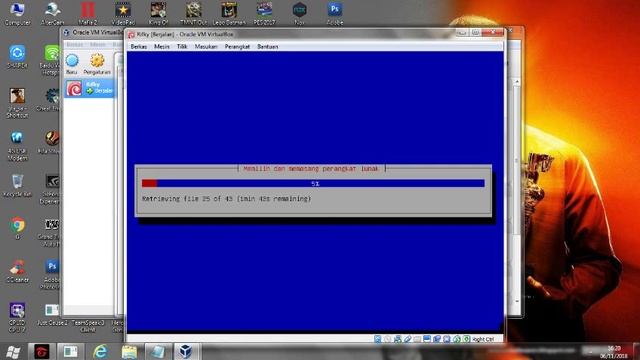
Task: Click the Computer desktop icon
Action: coord(17,13)
